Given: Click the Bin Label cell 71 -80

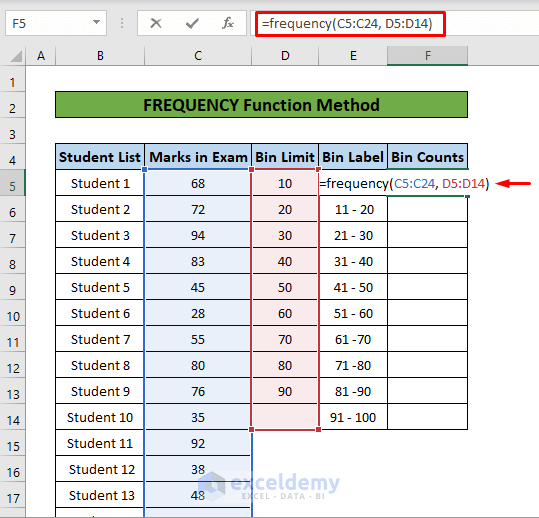Looking at the screenshot, I should tap(353, 365).
